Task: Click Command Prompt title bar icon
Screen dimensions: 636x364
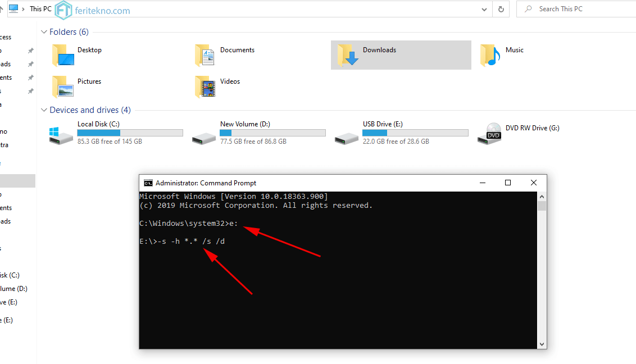Action: [x=148, y=183]
